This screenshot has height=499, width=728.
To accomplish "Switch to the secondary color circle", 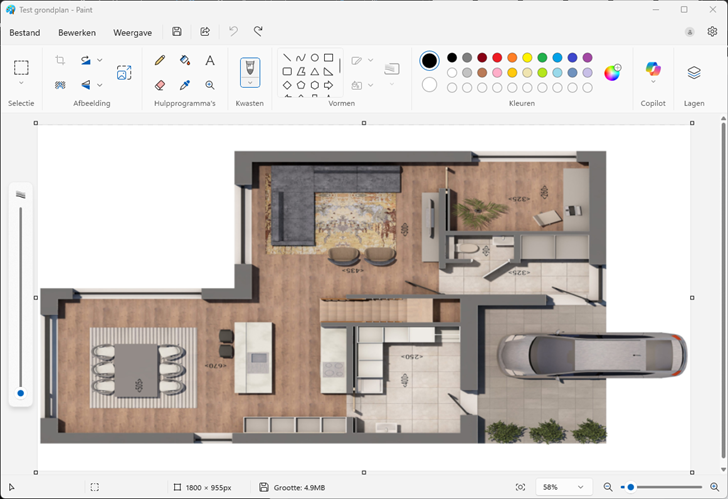I will tap(429, 85).
